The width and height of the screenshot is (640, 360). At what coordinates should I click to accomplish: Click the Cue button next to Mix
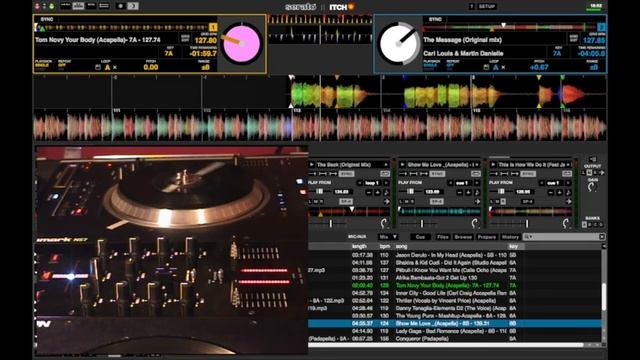pos(420,237)
